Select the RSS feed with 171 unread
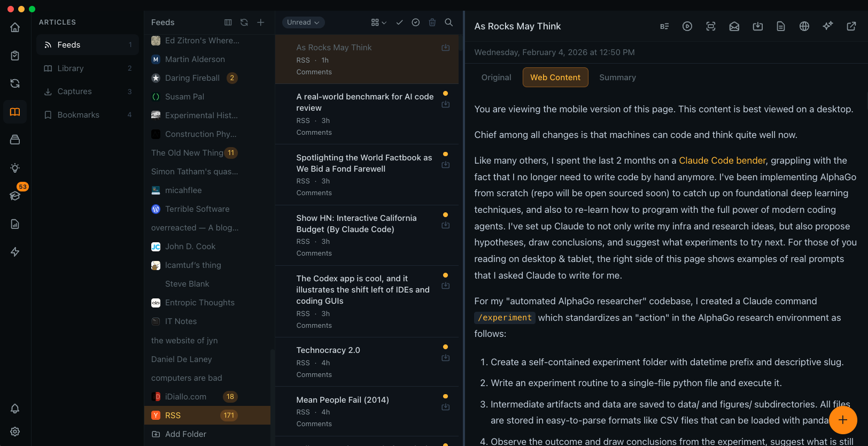 [207, 416]
